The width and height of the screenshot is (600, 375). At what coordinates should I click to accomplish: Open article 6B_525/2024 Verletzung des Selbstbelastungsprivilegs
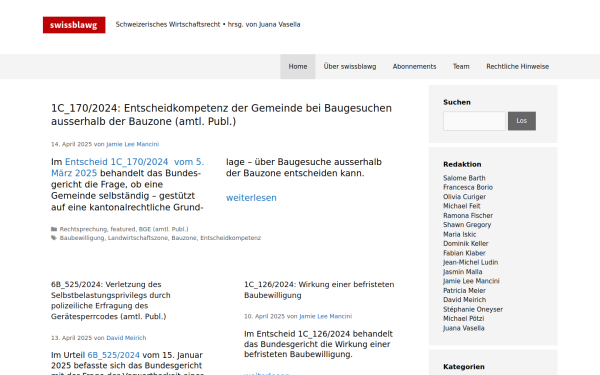point(111,300)
